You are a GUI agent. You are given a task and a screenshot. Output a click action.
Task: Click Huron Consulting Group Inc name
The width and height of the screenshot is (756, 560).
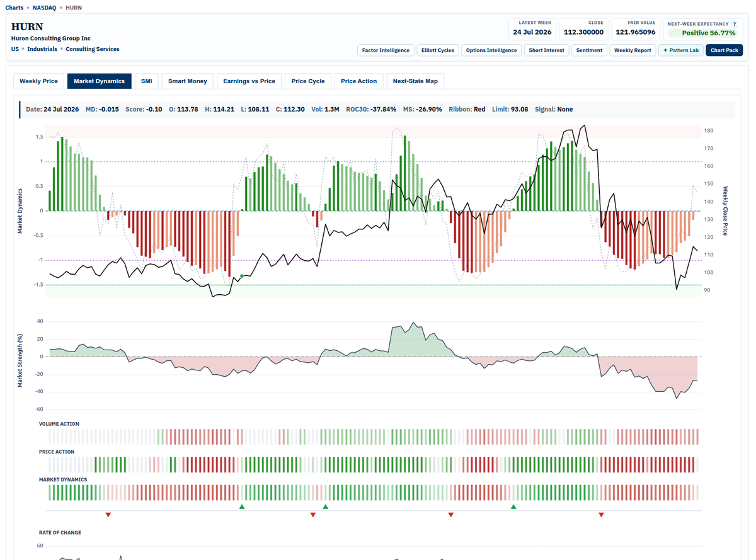click(x=51, y=38)
